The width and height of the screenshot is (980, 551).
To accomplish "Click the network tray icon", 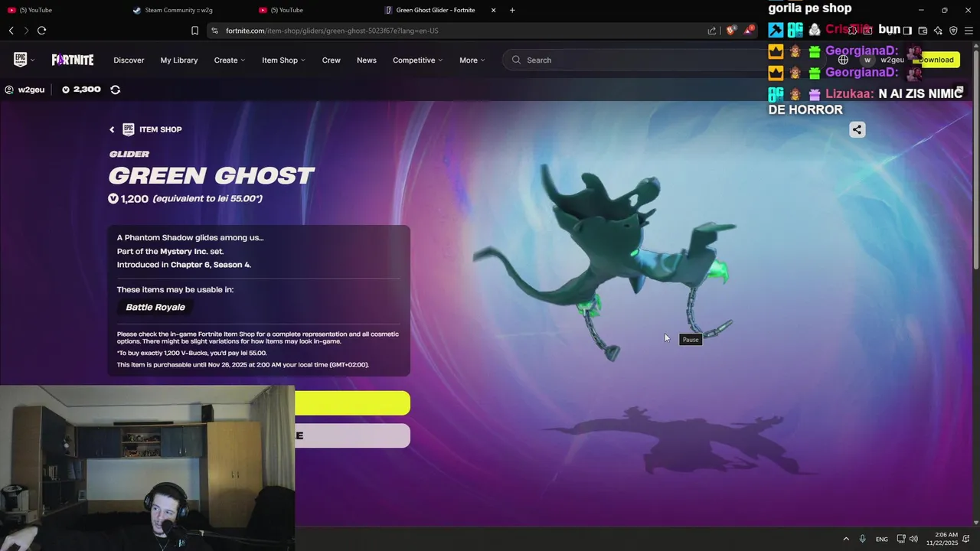I will coord(901,539).
